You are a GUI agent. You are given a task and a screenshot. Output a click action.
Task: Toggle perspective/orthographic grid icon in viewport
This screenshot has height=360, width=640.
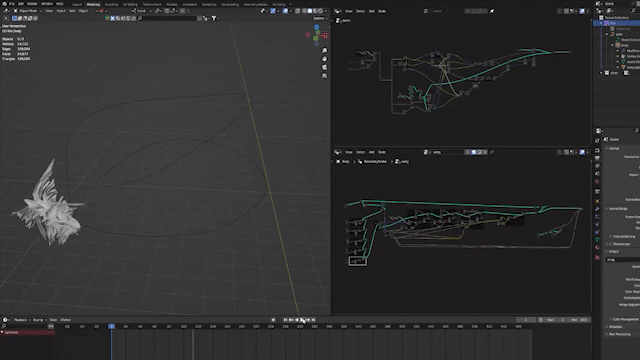[x=324, y=76]
